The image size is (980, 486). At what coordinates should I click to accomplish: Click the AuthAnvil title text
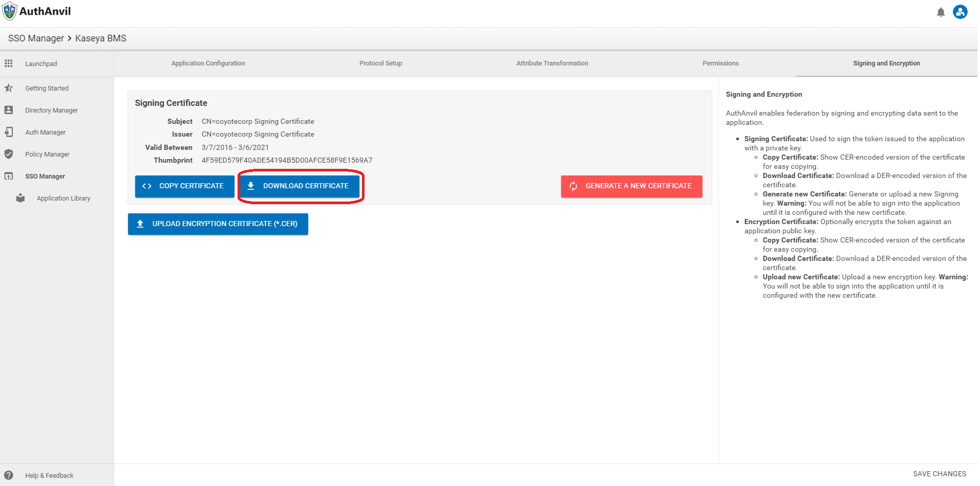click(45, 11)
